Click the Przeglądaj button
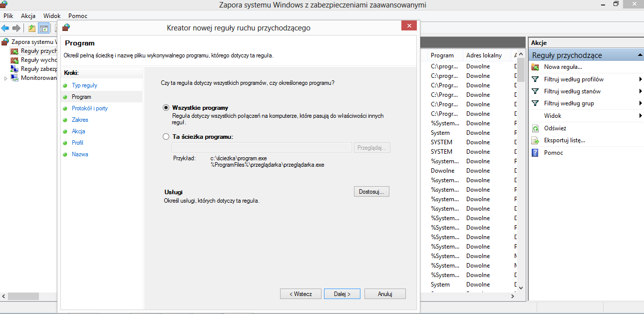644x314 pixels. click(x=372, y=148)
